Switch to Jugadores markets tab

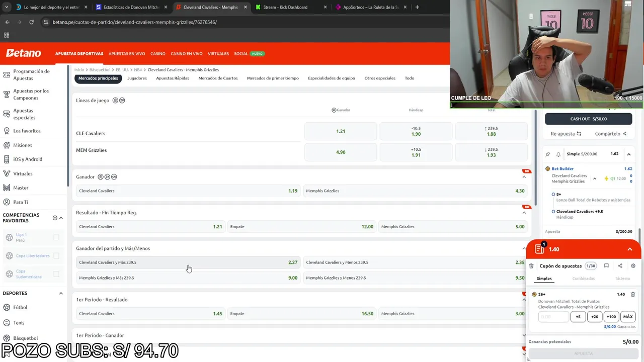(x=137, y=78)
